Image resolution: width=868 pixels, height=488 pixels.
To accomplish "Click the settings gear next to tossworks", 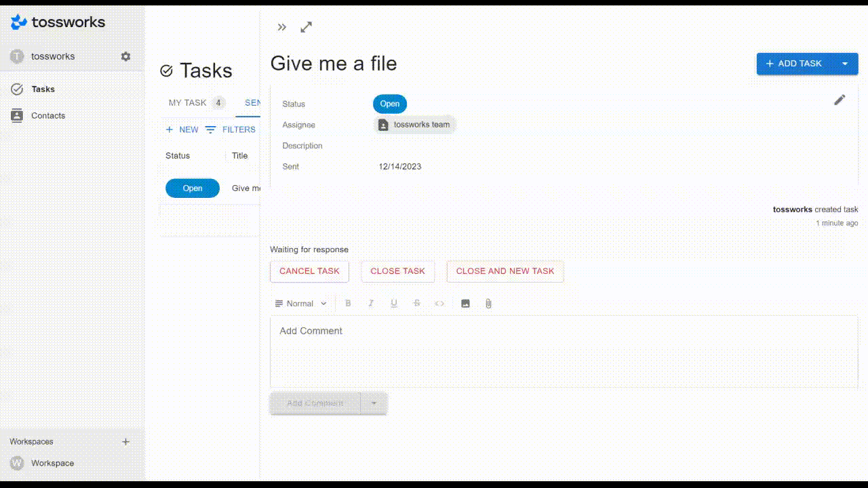I will [125, 56].
